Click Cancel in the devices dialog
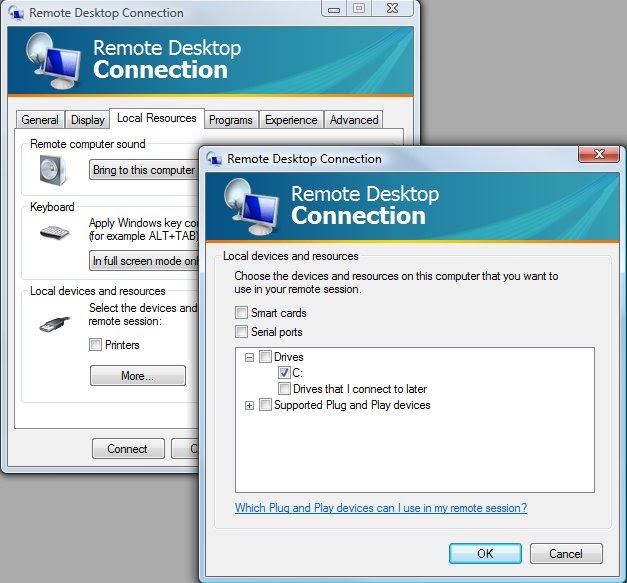627x583 pixels. pyautogui.click(x=566, y=553)
